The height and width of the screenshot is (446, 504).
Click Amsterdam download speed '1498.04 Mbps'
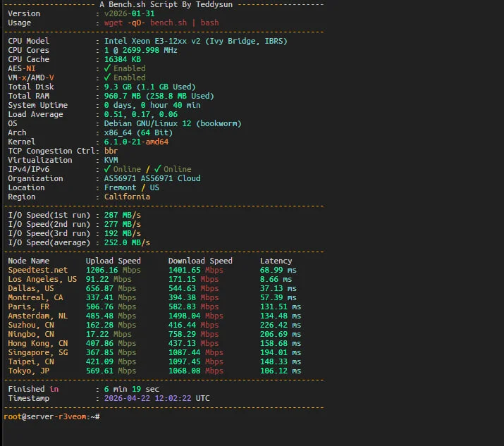(x=196, y=316)
